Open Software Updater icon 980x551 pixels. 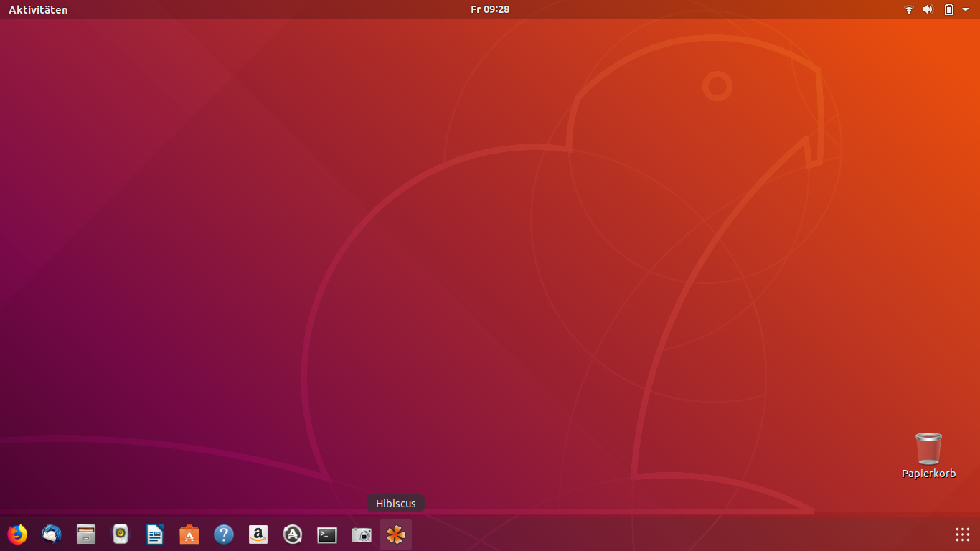pyautogui.click(x=293, y=534)
